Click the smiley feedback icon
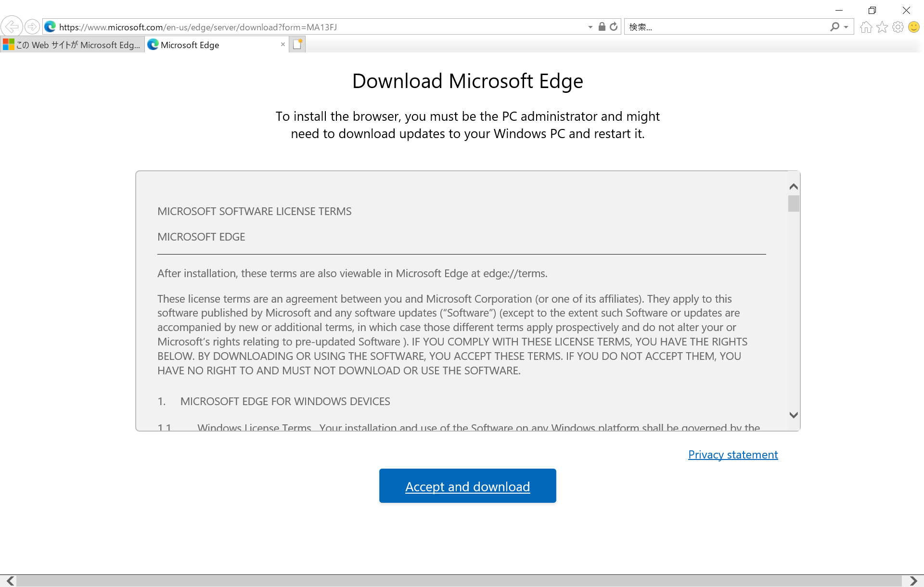Image resolution: width=924 pixels, height=587 pixels. (x=913, y=27)
